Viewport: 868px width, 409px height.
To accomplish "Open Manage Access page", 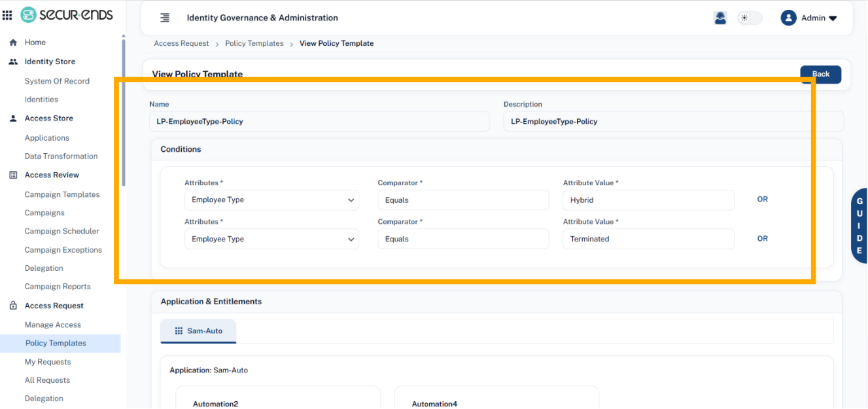I will tap(52, 325).
